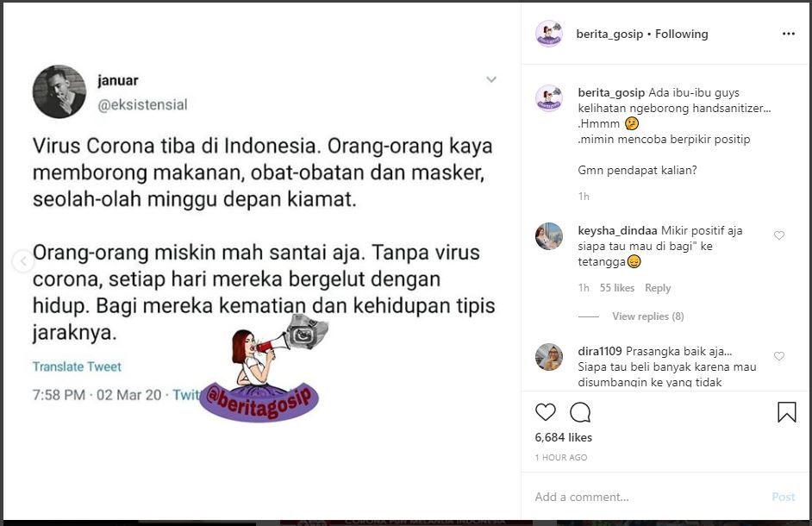This screenshot has height=526, width=812.
Task: Open keysha_dindaa's avatar
Action: pyautogui.click(x=549, y=236)
